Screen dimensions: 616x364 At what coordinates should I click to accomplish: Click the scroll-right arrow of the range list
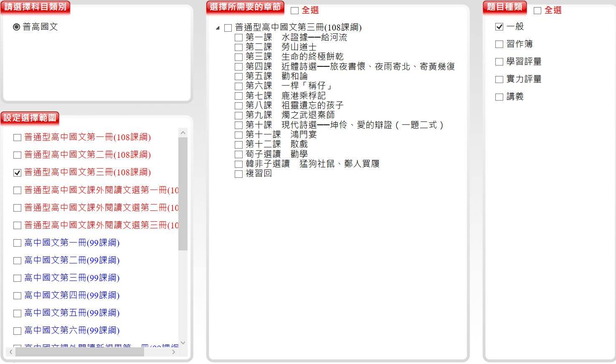[x=174, y=352]
